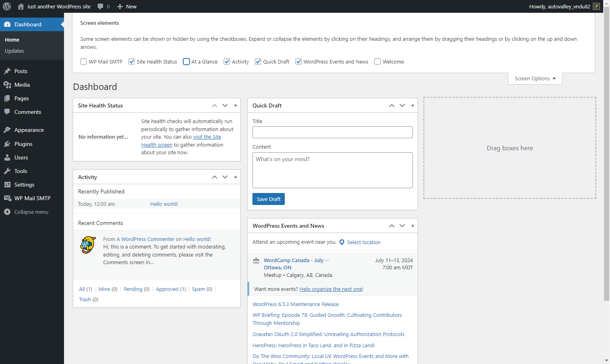Click the location pin icon near Select location
Viewport: 610px width, 364px height.
(x=342, y=242)
